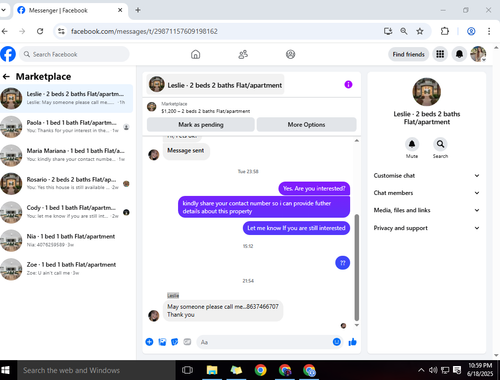Attach a photo file icon
Screen dimensions: 500x380
(162, 342)
